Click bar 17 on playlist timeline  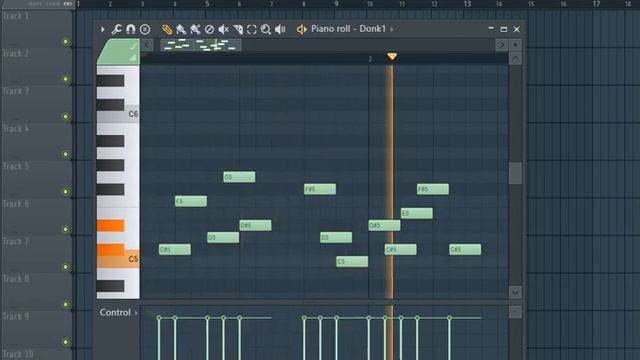click(596, 4)
